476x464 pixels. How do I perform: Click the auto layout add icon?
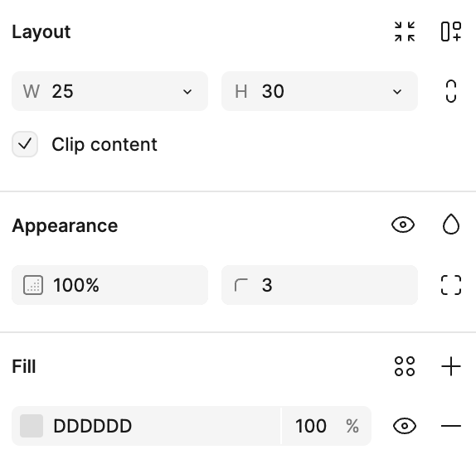(451, 31)
